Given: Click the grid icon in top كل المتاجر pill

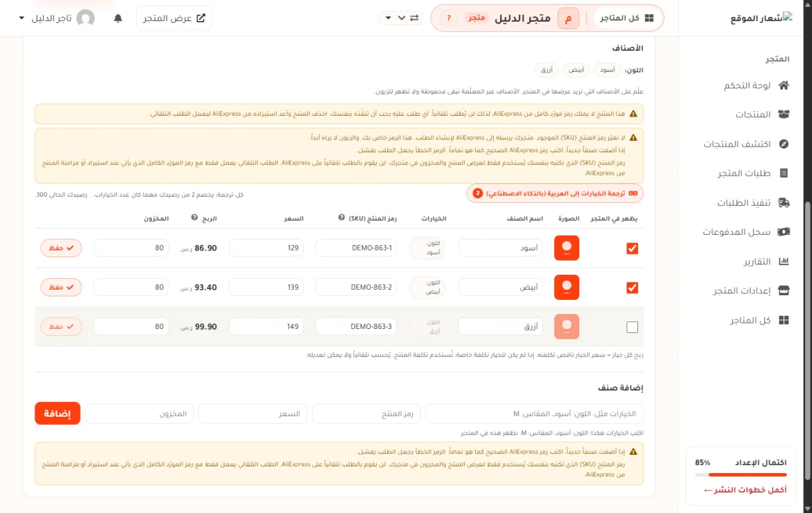Looking at the screenshot, I should [x=650, y=18].
